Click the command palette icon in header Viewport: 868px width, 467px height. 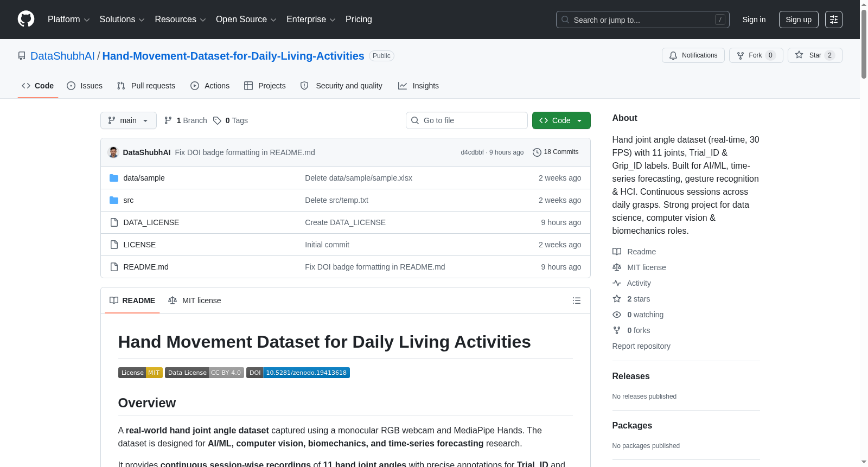pos(834,20)
